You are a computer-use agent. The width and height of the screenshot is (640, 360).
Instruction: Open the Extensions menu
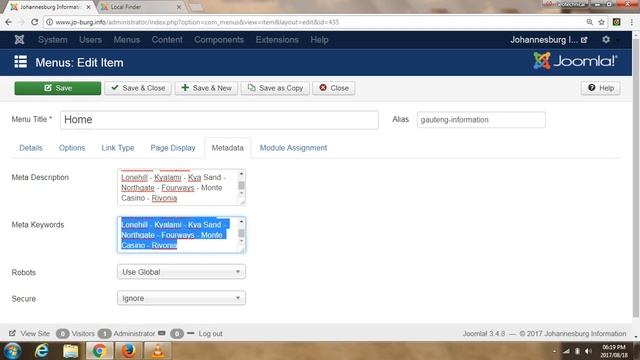[277, 40]
